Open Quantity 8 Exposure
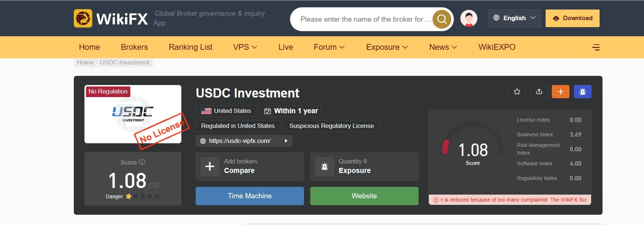The image size is (644, 225). 364,166
